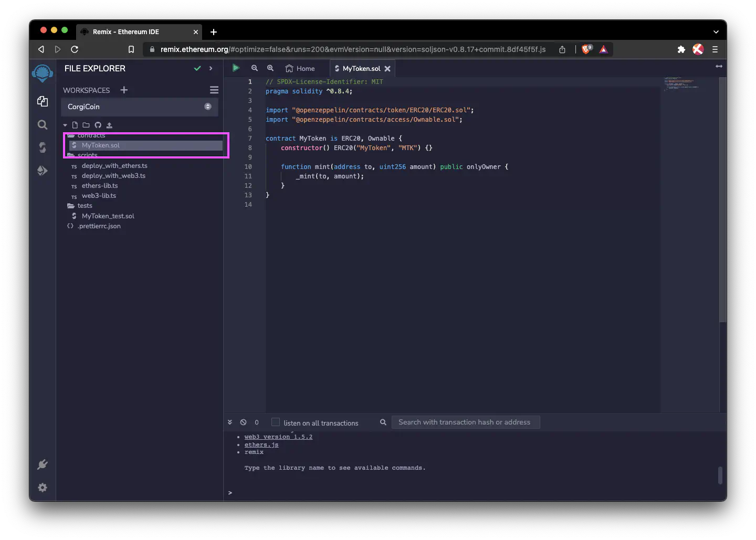Open Deploy & run transactions icon
The height and width of the screenshot is (540, 756).
coord(43,171)
